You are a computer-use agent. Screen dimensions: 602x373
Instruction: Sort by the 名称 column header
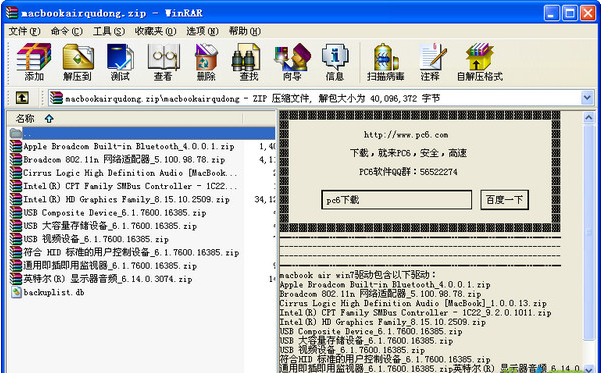click(x=125, y=119)
